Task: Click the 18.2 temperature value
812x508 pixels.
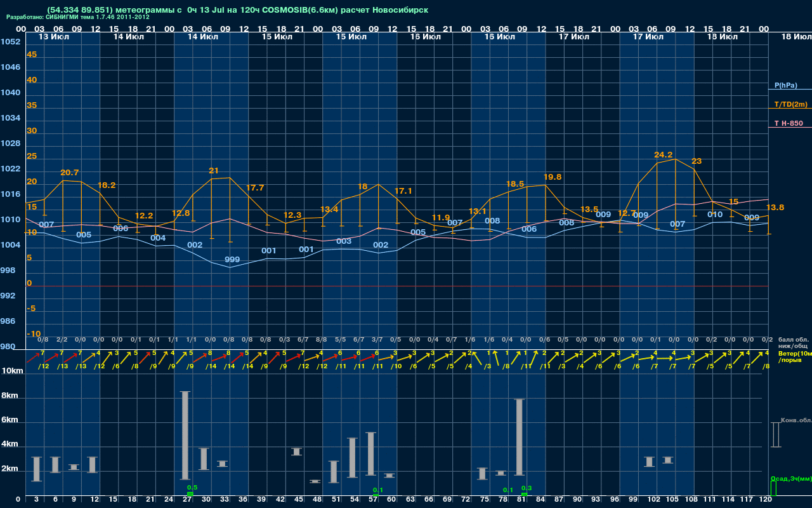Action: [107, 185]
